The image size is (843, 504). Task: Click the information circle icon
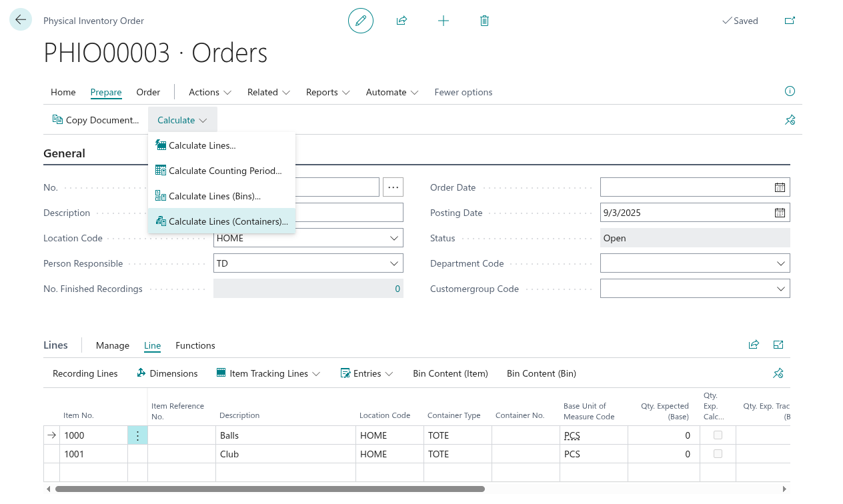tap(790, 91)
